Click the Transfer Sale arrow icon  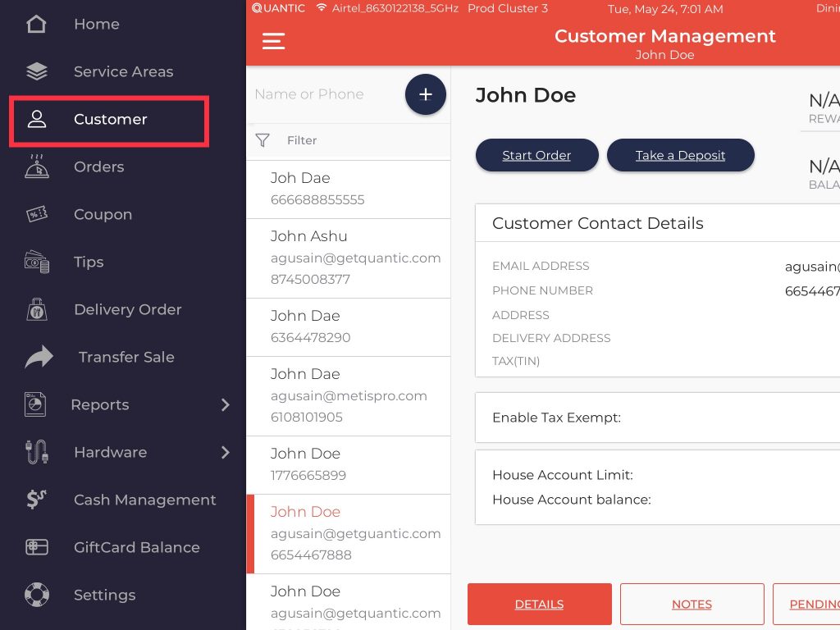click(39, 357)
